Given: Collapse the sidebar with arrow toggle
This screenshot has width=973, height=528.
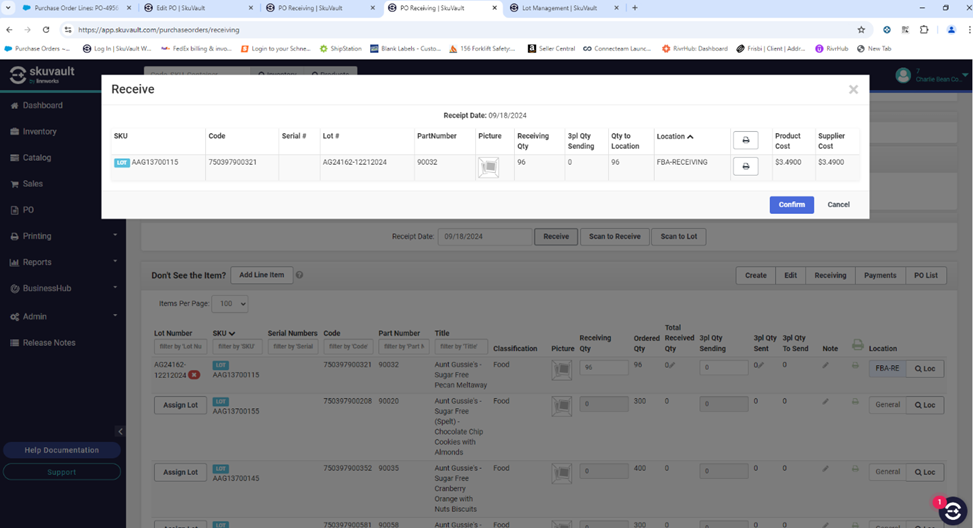Looking at the screenshot, I should pyautogui.click(x=120, y=431).
